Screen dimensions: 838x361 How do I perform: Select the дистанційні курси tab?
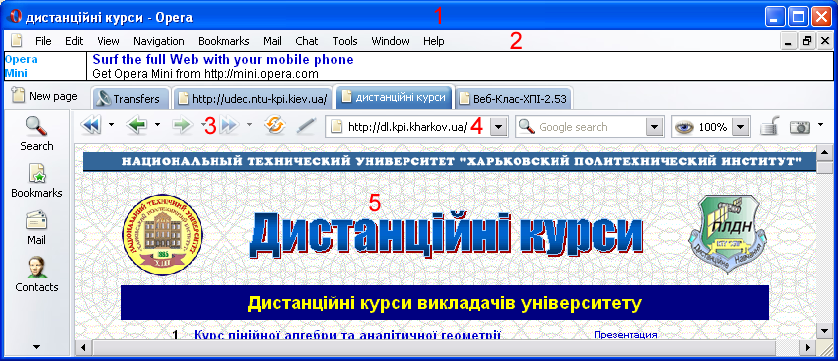[394, 97]
